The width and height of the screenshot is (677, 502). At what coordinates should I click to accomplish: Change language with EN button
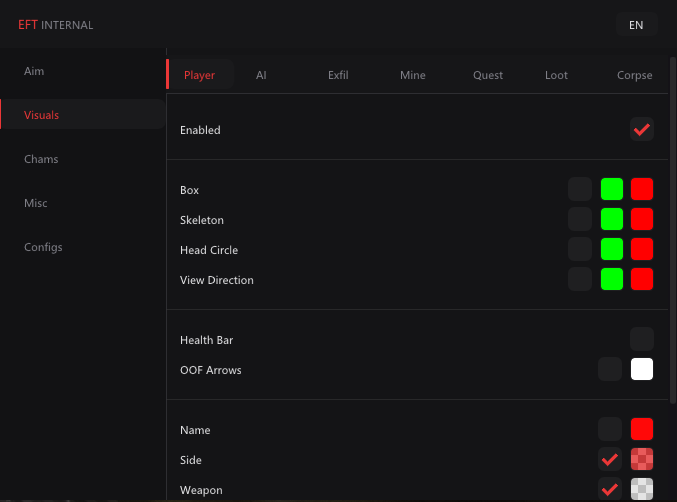(x=636, y=25)
